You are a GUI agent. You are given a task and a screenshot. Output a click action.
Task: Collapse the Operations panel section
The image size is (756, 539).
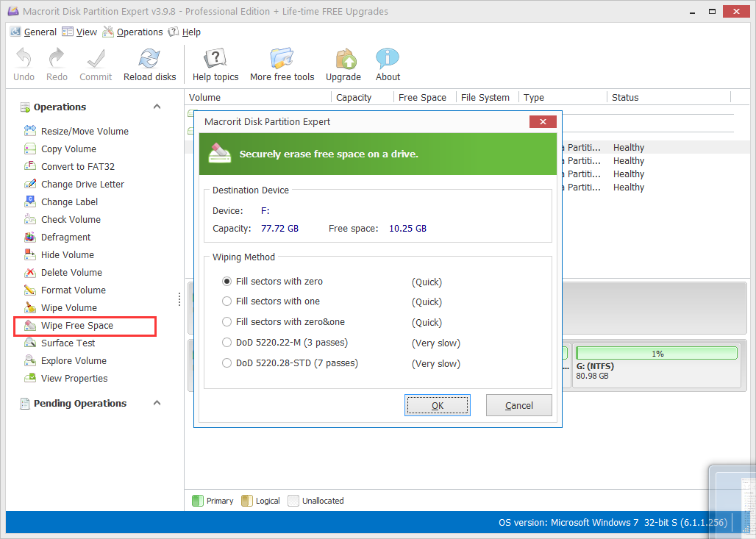point(157,107)
